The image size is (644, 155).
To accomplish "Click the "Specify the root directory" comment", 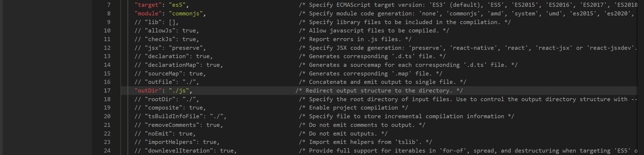I will coord(468,99).
